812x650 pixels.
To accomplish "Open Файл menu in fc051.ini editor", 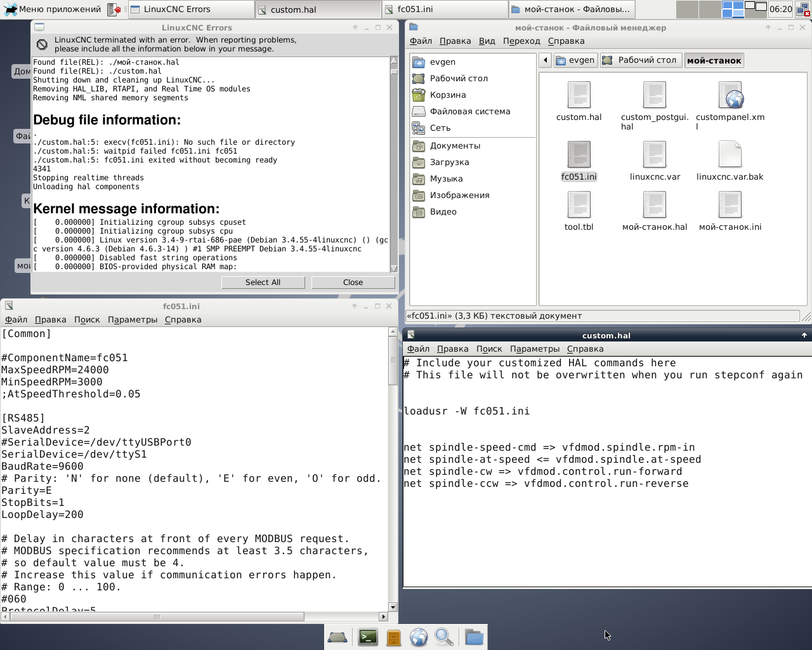I will tap(16, 319).
